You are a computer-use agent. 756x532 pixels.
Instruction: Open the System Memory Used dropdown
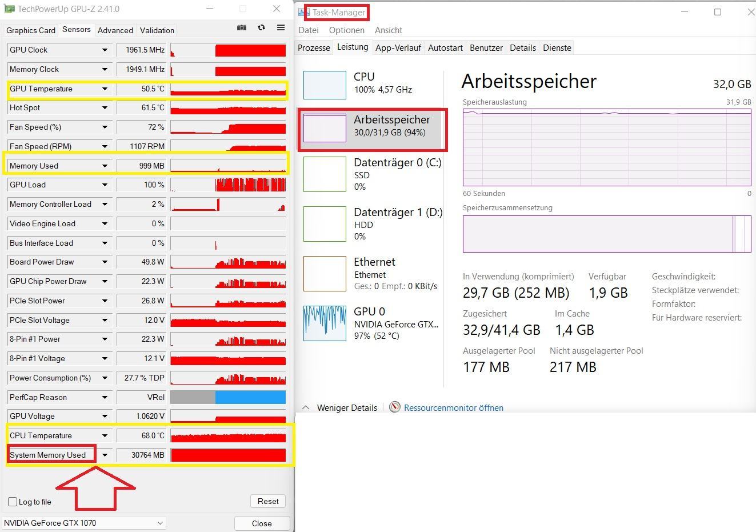click(x=105, y=455)
